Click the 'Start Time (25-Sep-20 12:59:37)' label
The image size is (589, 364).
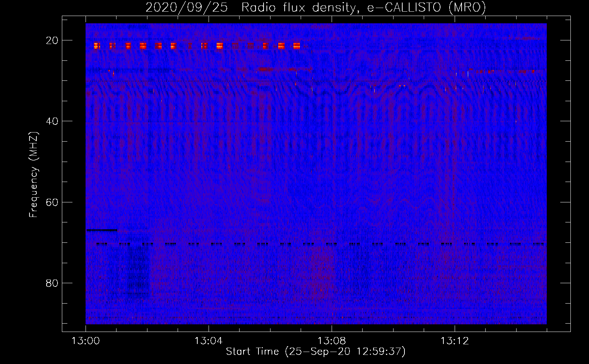click(316, 352)
